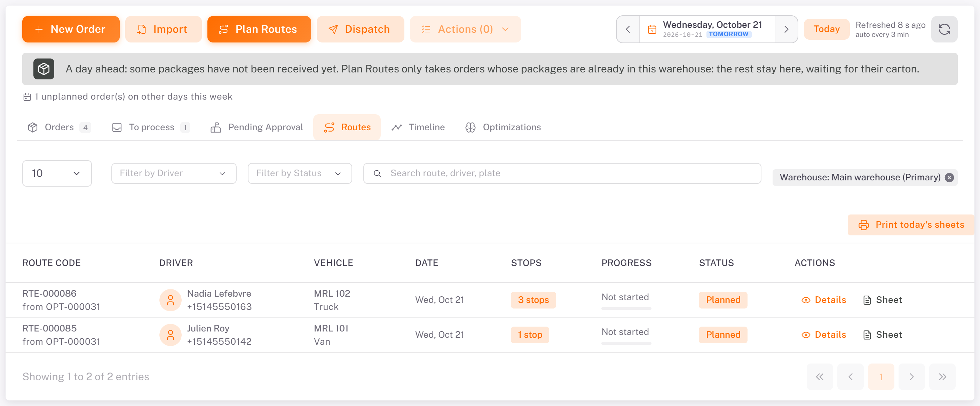Click the package box icon in banner
Screen dimensions: 980x406
pos(44,69)
